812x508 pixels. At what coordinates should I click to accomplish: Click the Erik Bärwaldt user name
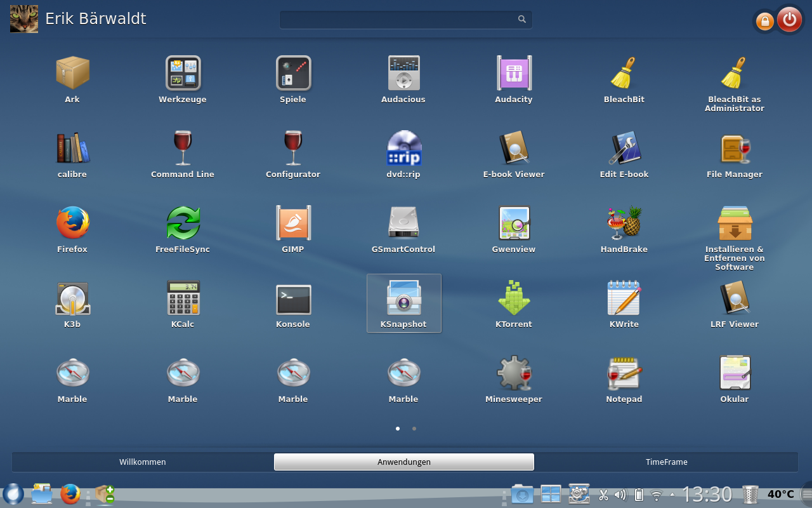[x=96, y=18]
